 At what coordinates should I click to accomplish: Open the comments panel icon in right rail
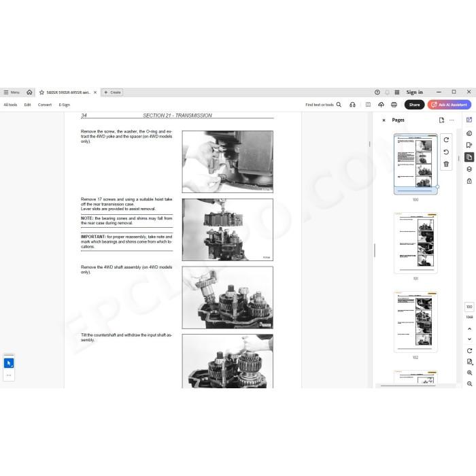pyautogui.click(x=469, y=133)
